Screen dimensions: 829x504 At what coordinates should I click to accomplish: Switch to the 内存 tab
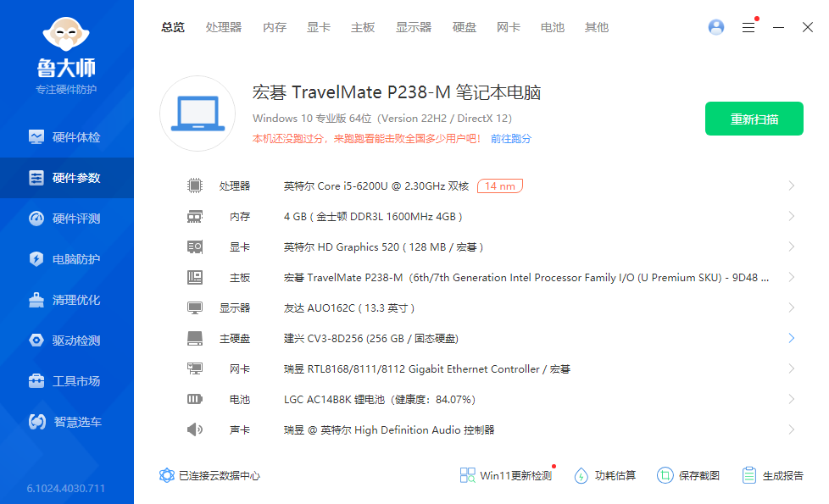click(275, 27)
